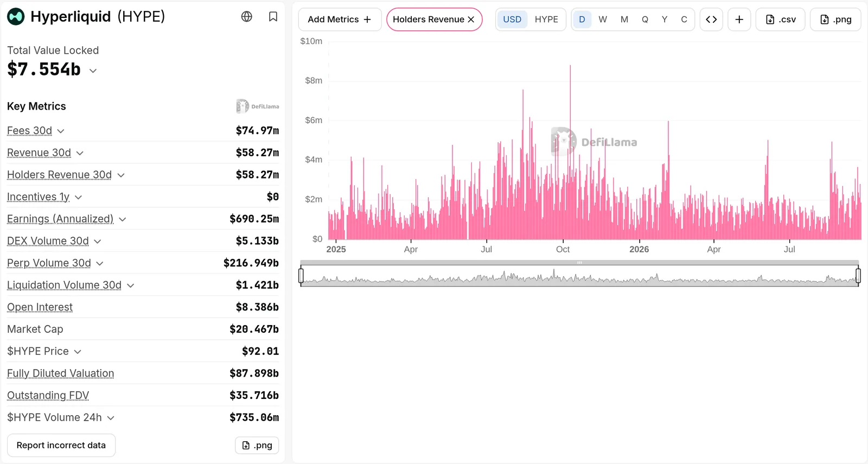
Task: Expand the Perp Volume 30d chevron
Action: pos(100,263)
